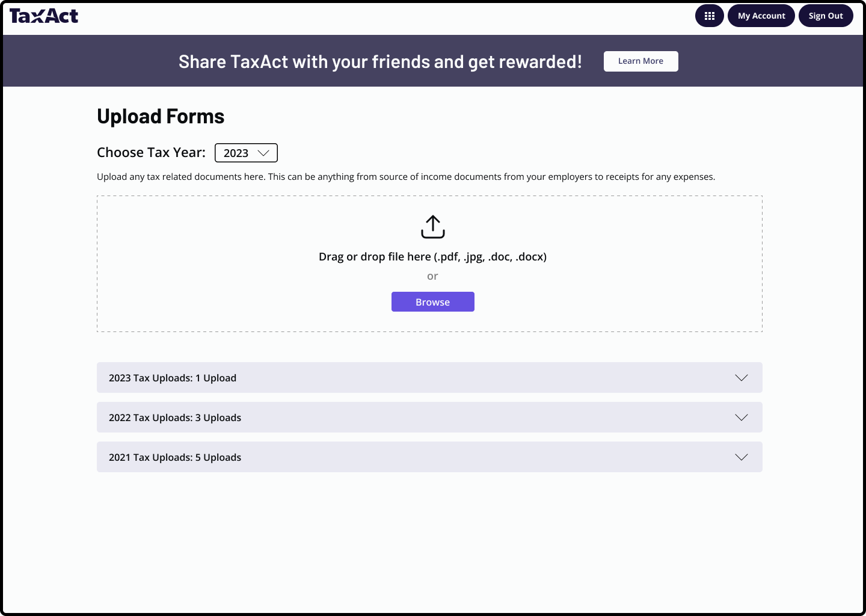Screen dimensions: 866x616
Task: Expand the 2021 Tax Uploads section
Action: coord(429,457)
